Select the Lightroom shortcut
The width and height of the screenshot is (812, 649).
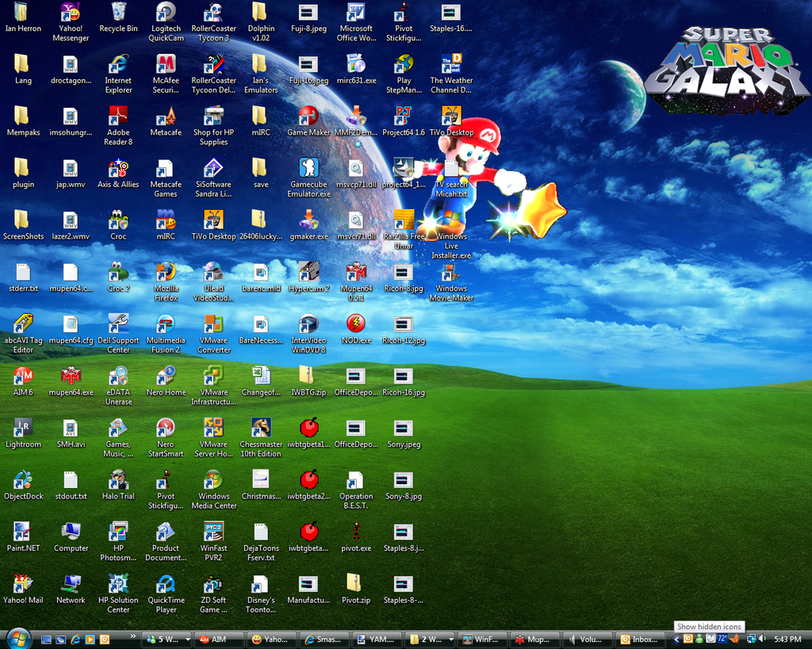point(23,433)
